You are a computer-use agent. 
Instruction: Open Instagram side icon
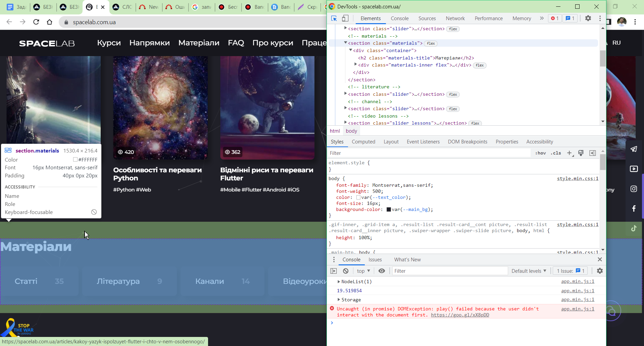634,189
